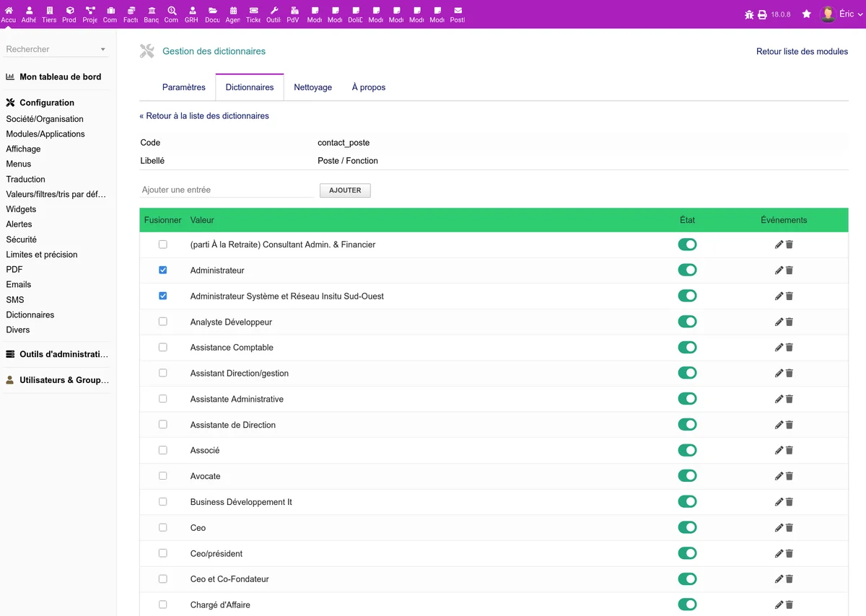Edit the Administrateur entry with pencil icon
Viewport: 866px width, 616px height.
[x=779, y=270]
